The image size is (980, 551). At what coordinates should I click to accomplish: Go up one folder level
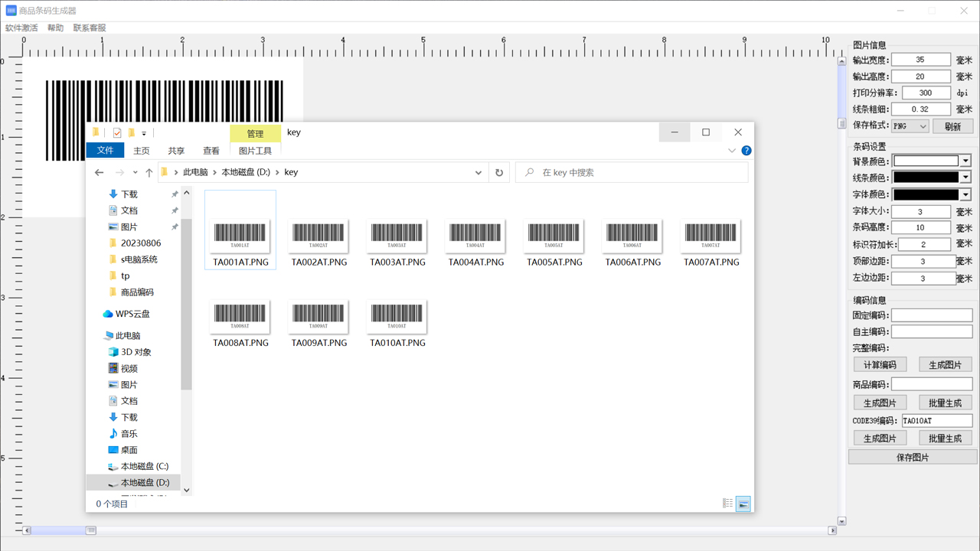click(x=149, y=173)
